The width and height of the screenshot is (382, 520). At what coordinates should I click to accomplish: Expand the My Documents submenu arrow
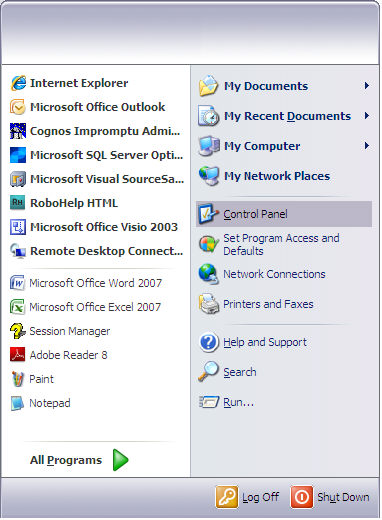pyautogui.click(x=367, y=86)
